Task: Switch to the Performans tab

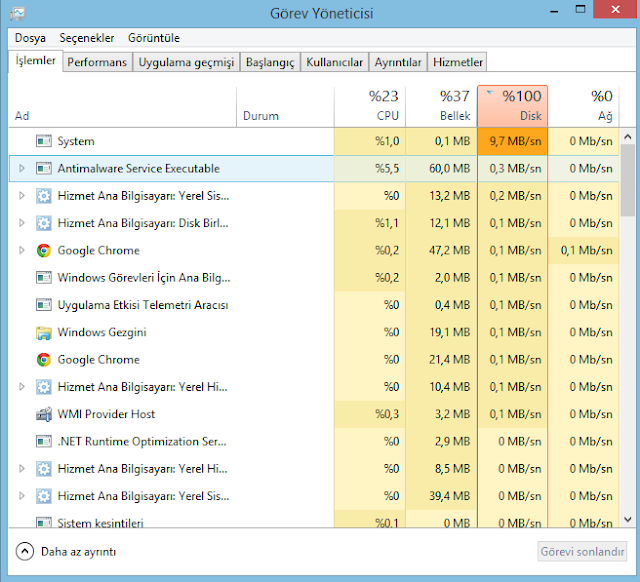Action: (x=97, y=62)
